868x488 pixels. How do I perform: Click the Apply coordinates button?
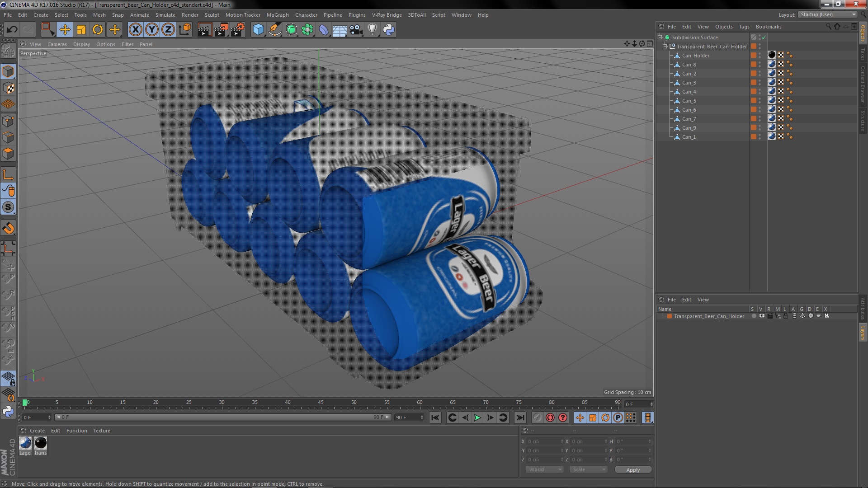point(633,470)
